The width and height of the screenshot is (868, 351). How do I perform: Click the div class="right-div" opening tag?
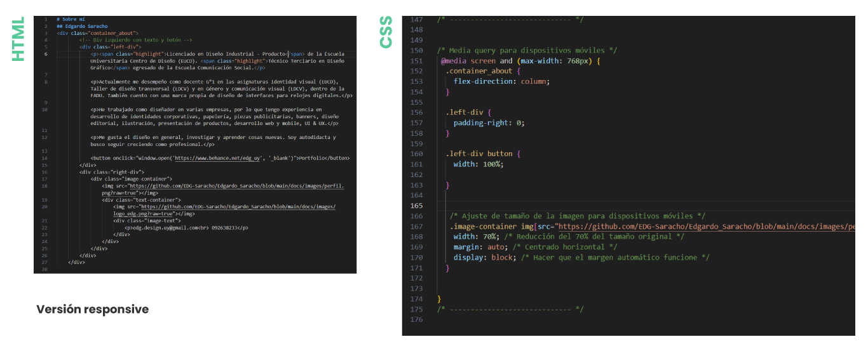coord(112,171)
